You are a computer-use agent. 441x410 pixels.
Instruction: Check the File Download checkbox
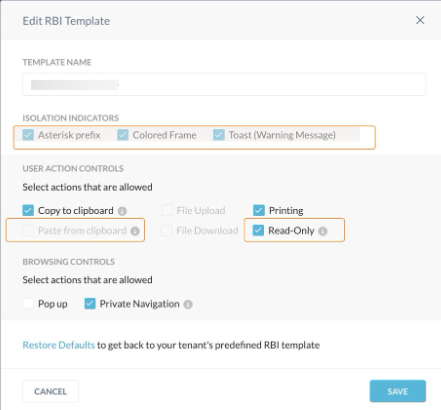167,230
